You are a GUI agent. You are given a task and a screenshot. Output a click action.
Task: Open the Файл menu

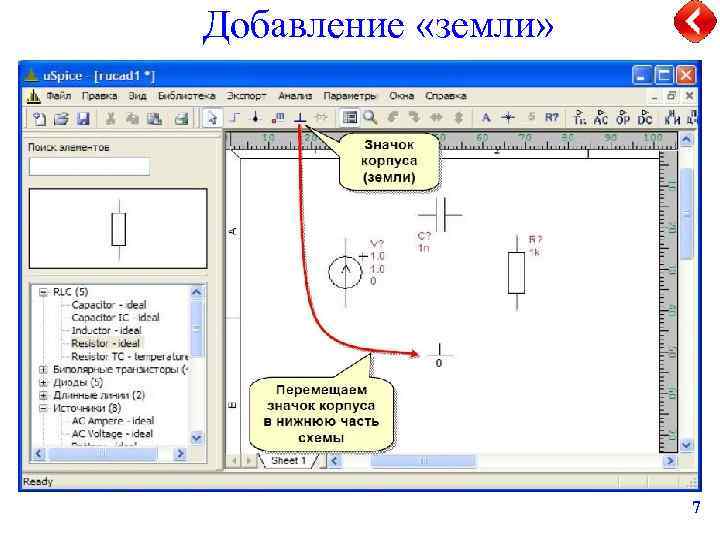[59, 96]
